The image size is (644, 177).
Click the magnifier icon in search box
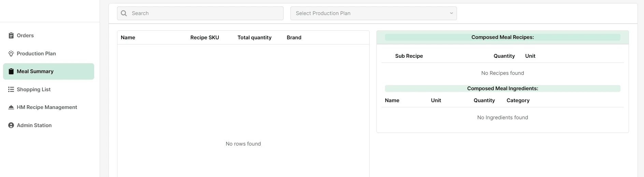[x=124, y=13]
